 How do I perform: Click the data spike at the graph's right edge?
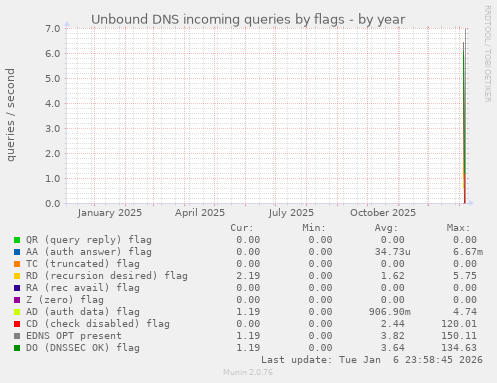pyautogui.click(x=464, y=116)
